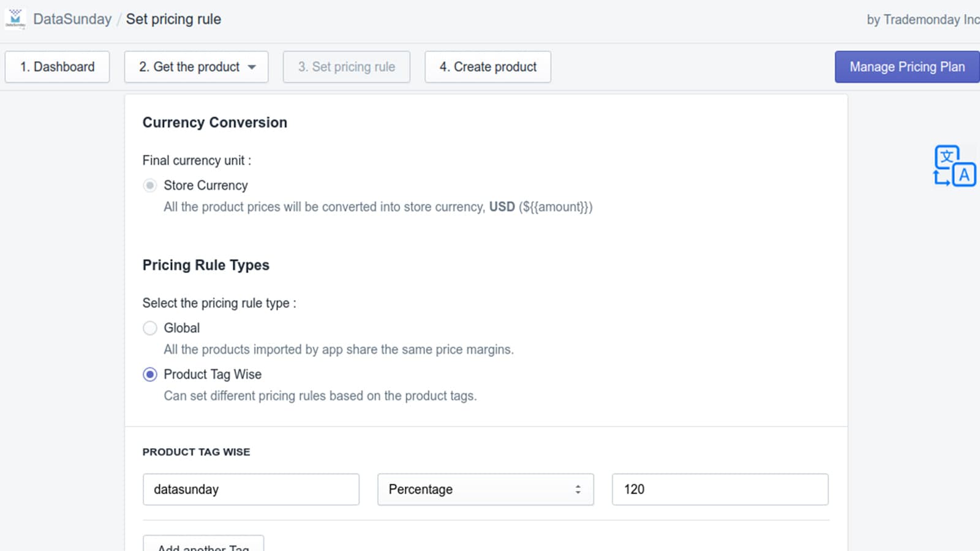980x551 pixels.
Task: Click the by Trademonday Inc link
Action: [x=921, y=19]
